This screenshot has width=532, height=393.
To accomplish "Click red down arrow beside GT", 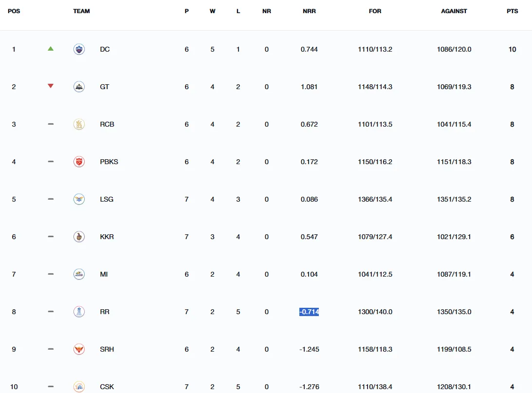I will click(x=51, y=86).
